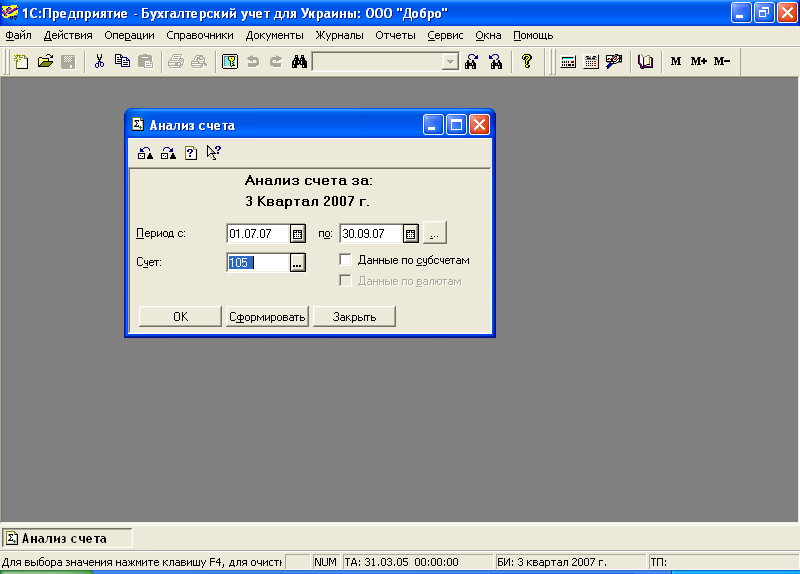Open the Отчеты menu
The height and width of the screenshot is (574, 800).
pyautogui.click(x=395, y=35)
